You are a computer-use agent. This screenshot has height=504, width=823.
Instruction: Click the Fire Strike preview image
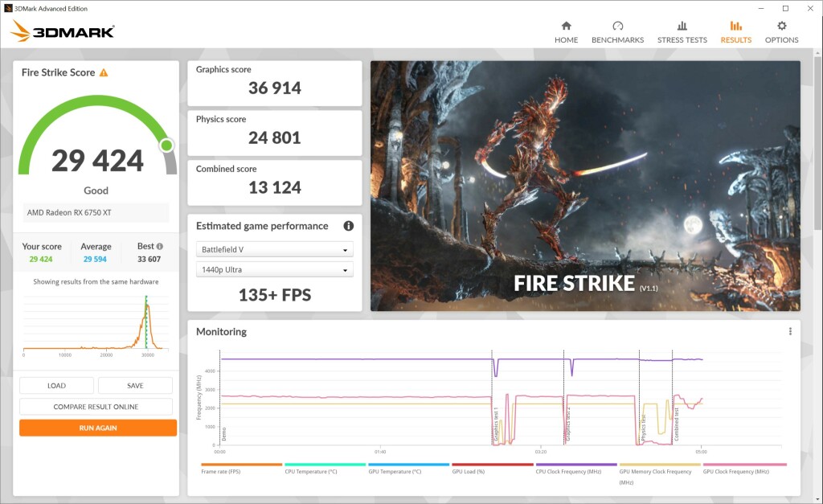point(584,186)
